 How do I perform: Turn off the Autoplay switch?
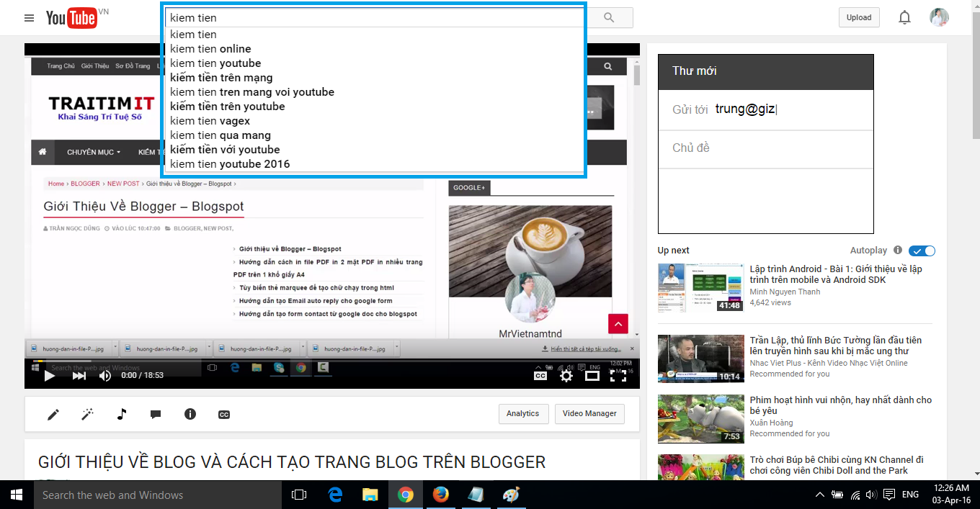pos(922,251)
